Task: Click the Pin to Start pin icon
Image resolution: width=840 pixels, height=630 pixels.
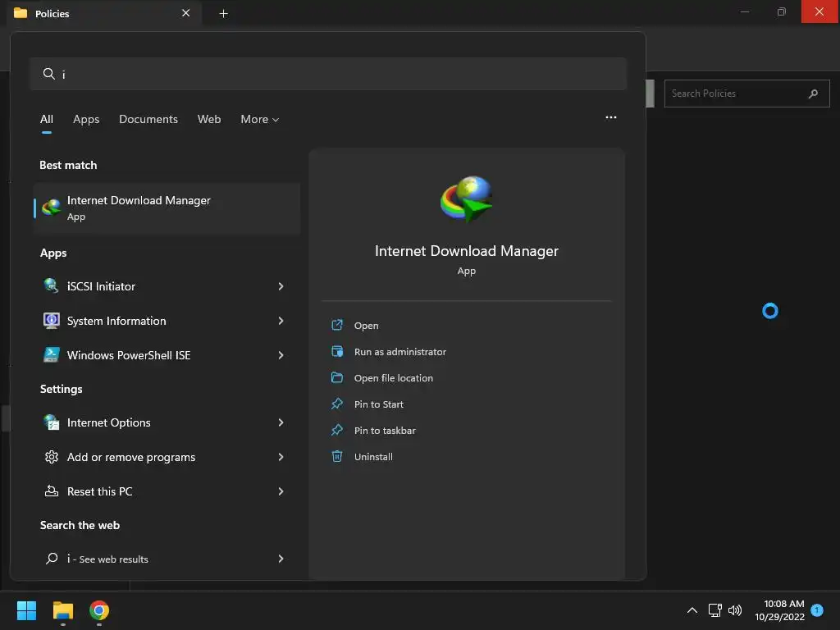Action: 337,404
